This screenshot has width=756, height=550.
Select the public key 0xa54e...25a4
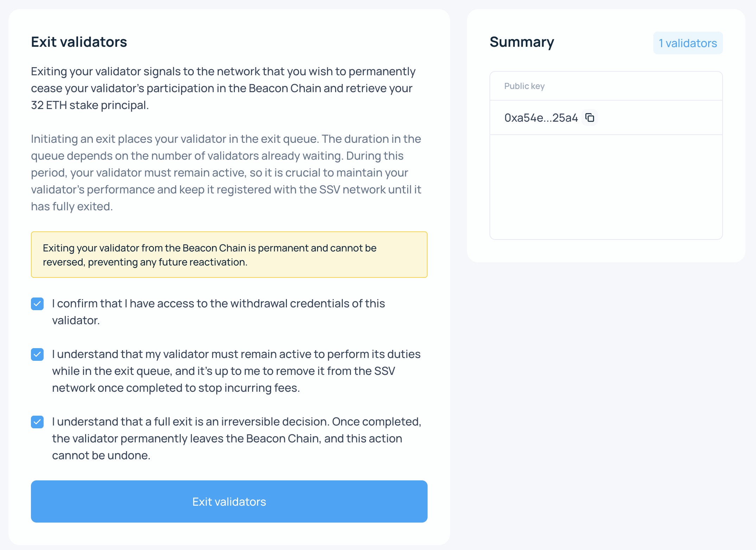coord(540,118)
